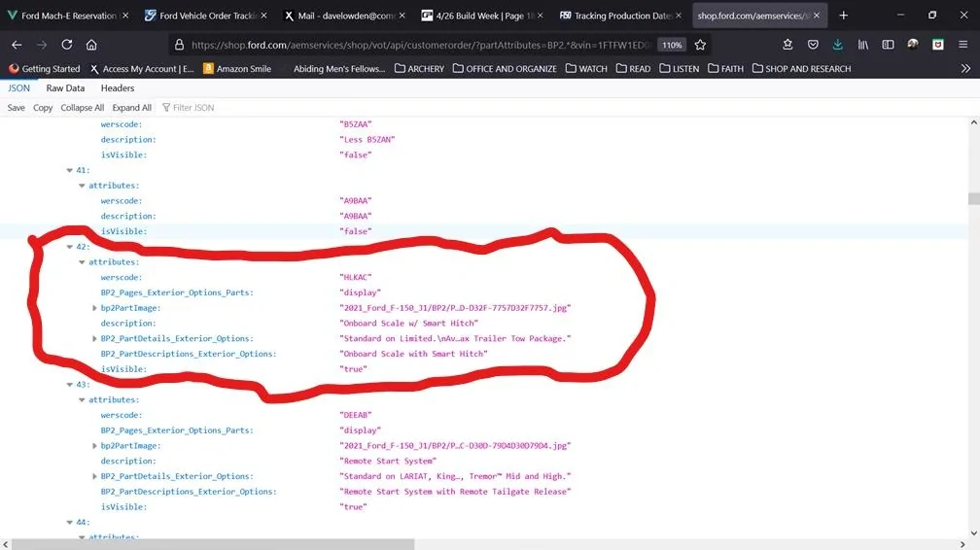Click the Save button in JSON toolbar
The image size is (980, 550).
[17, 108]
